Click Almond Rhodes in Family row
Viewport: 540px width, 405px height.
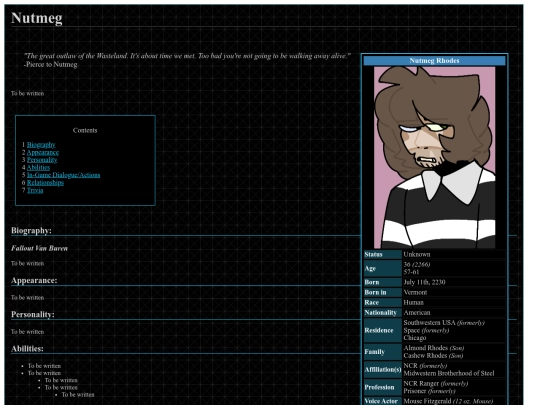(426, 348)
